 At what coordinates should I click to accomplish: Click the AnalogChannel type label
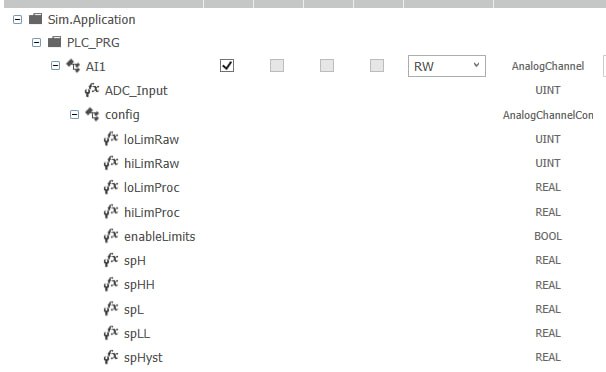click(548, 66)
